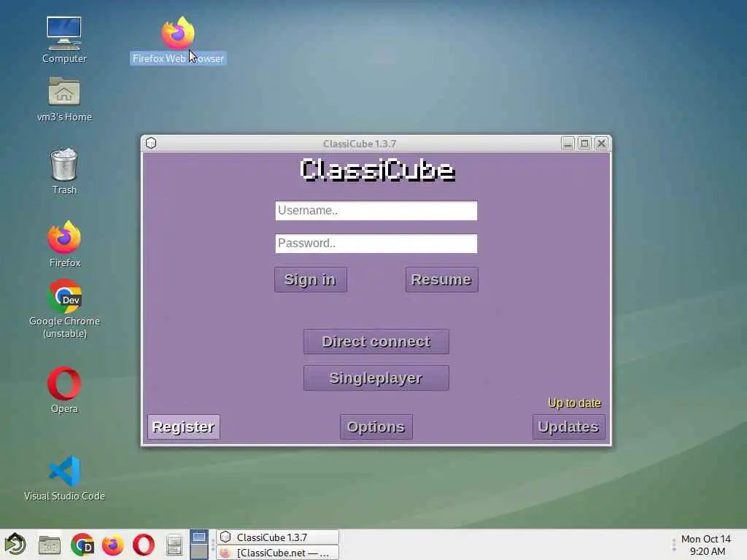Click the Resume button
Viewport: 747px width, 560px height.
click(x=441, y=279)
